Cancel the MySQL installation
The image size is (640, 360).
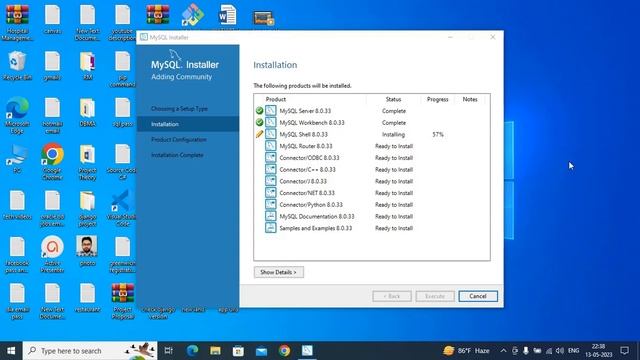tap(478, 296)
